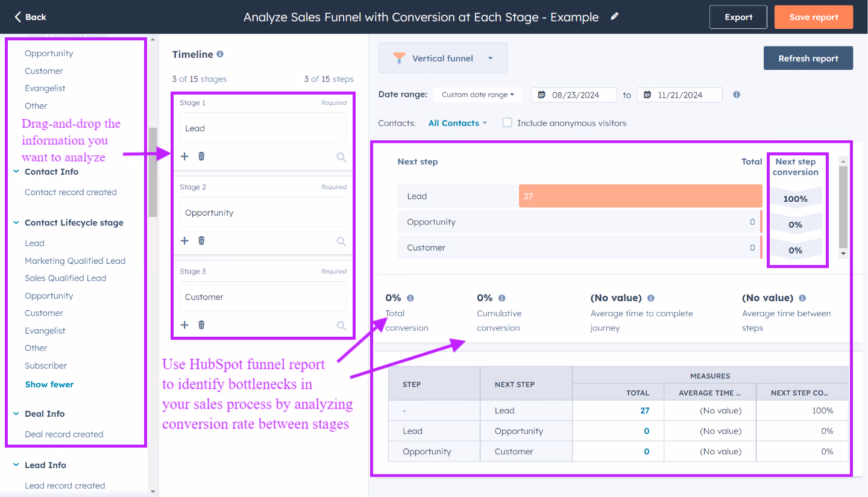Open the search icon in the Stage 3 card
Screen dimensions: 868x497
(341, 325)
